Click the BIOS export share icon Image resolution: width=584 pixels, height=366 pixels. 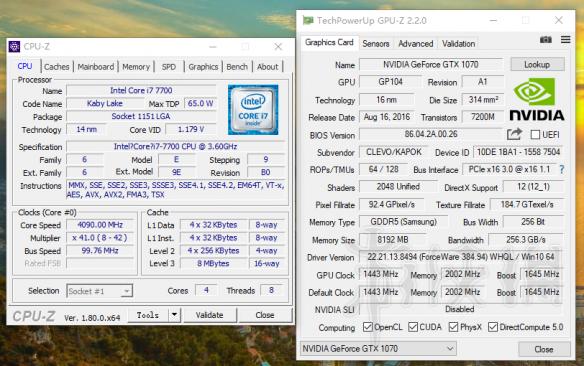point(514,134)
